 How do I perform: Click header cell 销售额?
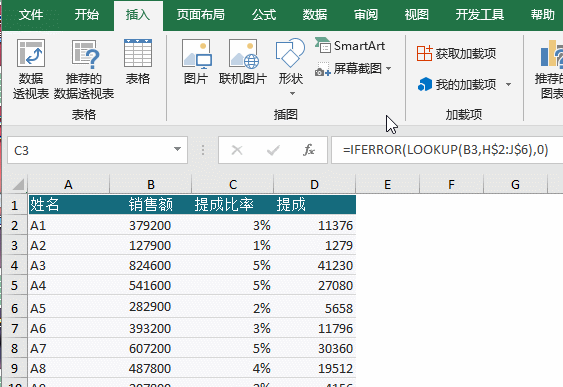click(151, 205)
